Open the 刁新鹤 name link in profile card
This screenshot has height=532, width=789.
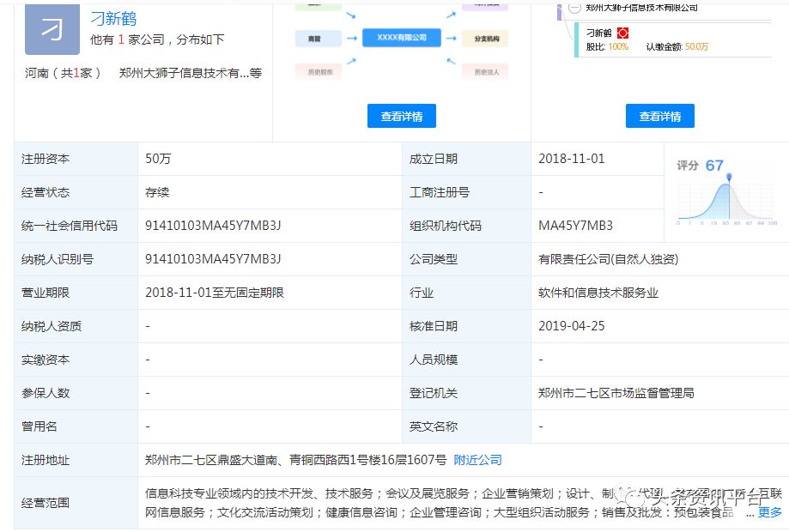(x=113, y=18)
